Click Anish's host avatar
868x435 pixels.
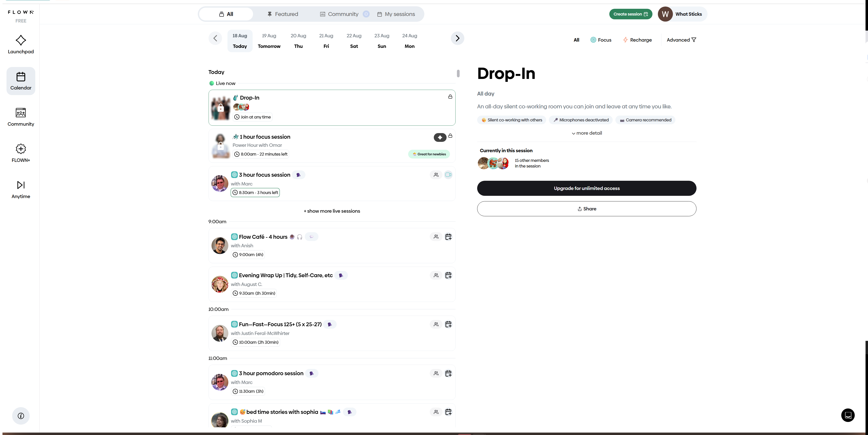[x=220, y=246]
